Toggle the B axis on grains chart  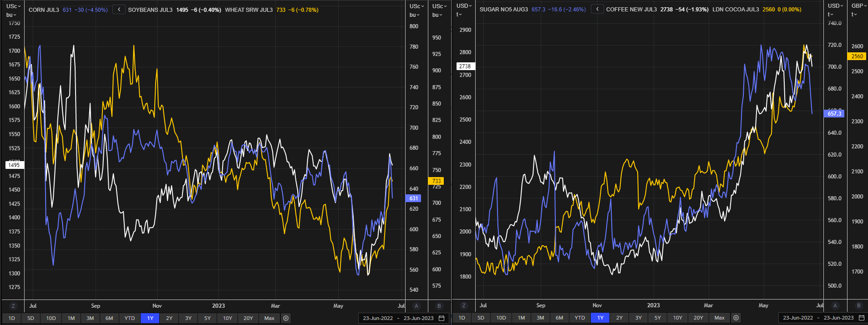pos(439,306)
